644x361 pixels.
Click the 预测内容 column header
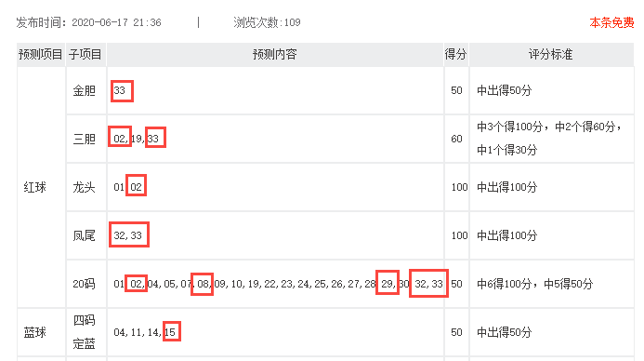[x=275, y=54]
